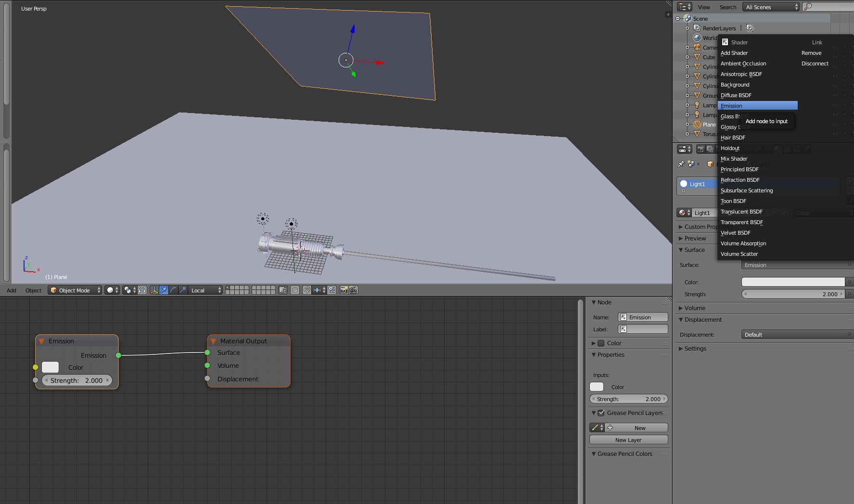
Task: Choose Mix Shader from shader list
Action: 758,159
